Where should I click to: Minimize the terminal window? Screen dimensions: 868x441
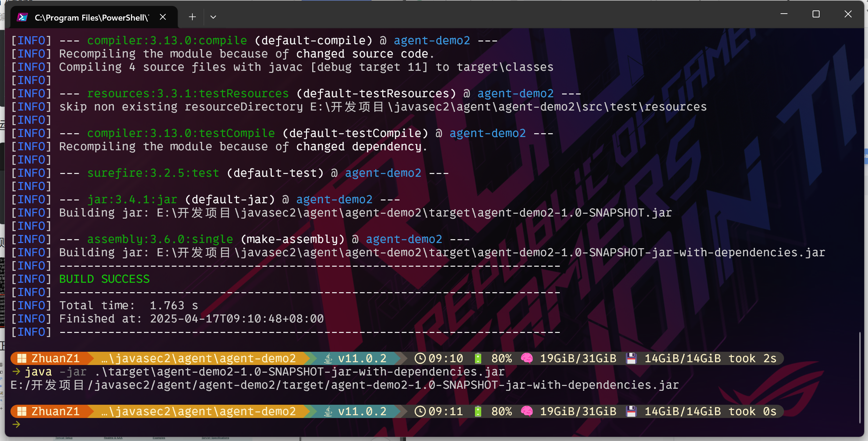[784, 14]
